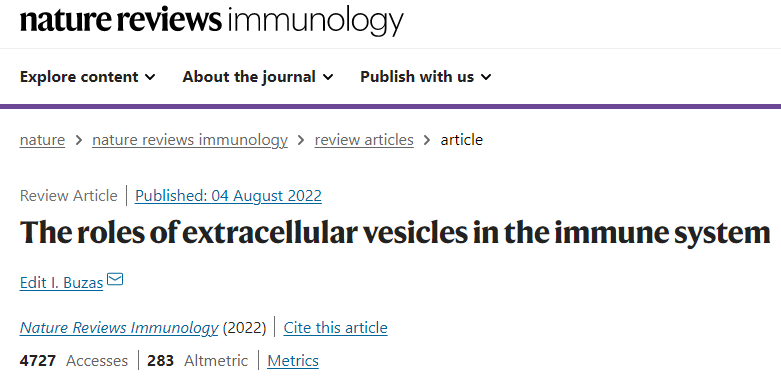Click the italic Nature Reviews Immunology journal link

[119, 328]
